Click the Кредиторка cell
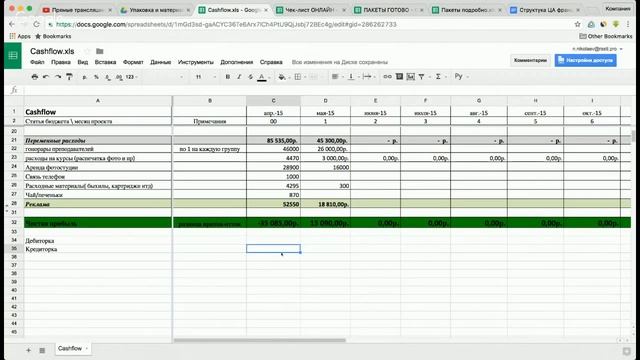This screenshot has width=640, height=360. point(98,249)
